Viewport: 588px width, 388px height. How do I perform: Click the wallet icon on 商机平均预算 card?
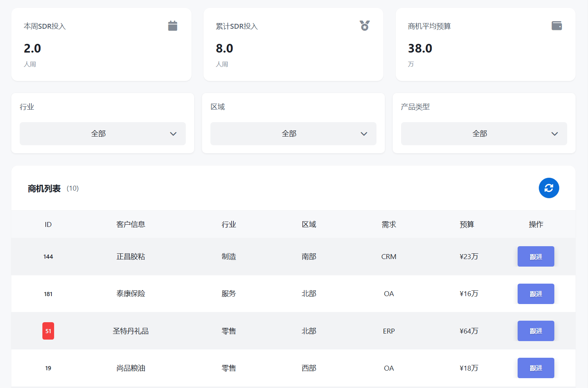pos(557,25)
